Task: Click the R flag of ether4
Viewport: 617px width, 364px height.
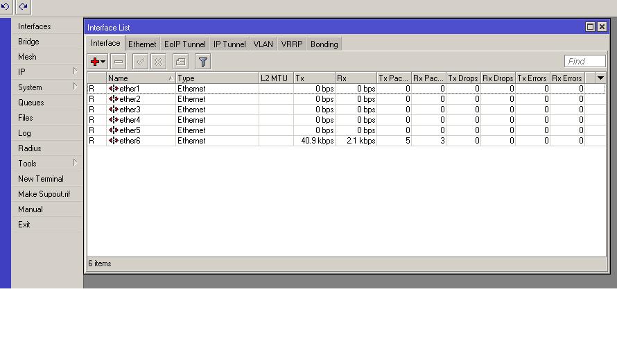Action: 92,120
